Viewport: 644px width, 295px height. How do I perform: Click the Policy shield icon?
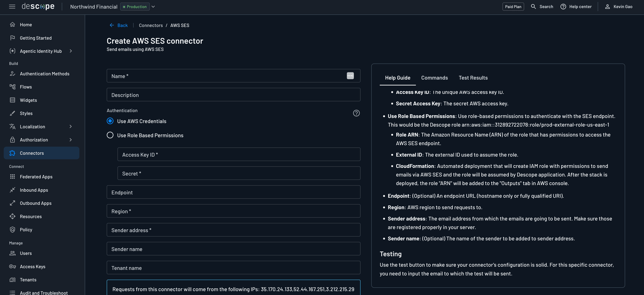(x=12, y=230)
